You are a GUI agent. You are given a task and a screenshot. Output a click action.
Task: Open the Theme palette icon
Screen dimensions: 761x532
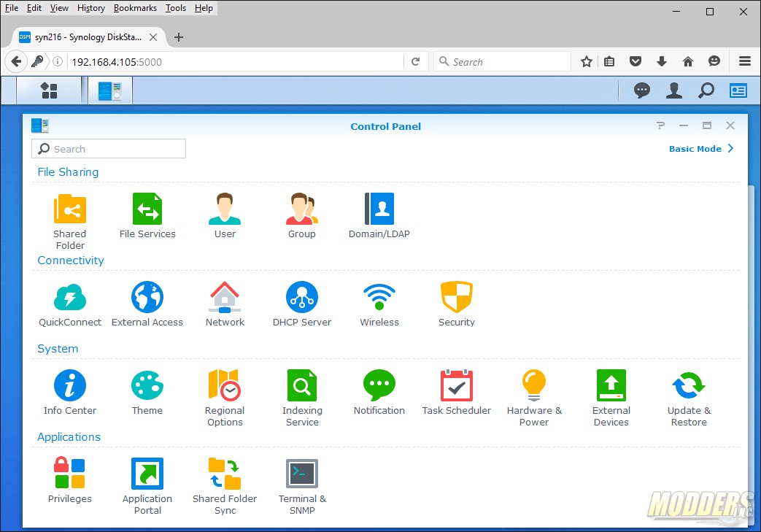pos(147,393)
